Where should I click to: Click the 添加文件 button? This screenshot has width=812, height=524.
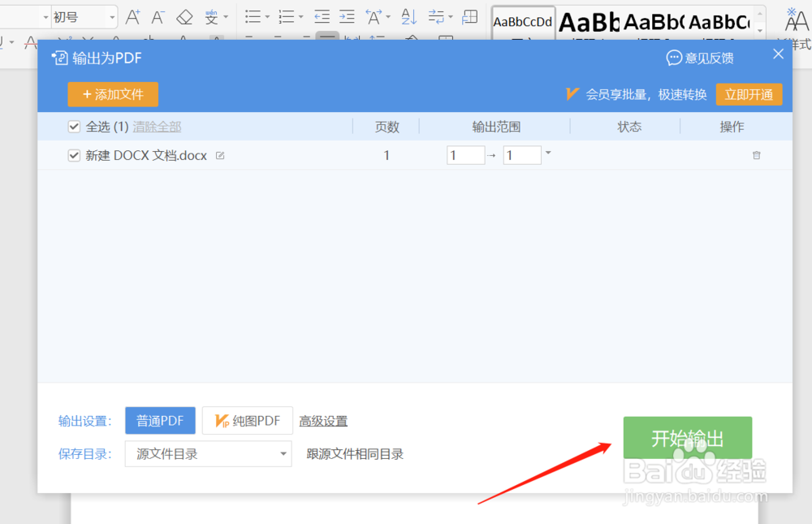112,94
